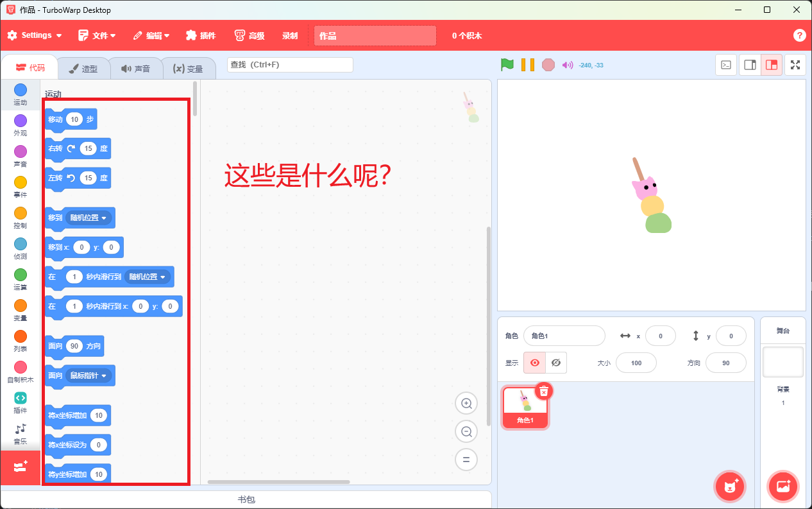Click the green flag to run project

[x=507, y=65]
